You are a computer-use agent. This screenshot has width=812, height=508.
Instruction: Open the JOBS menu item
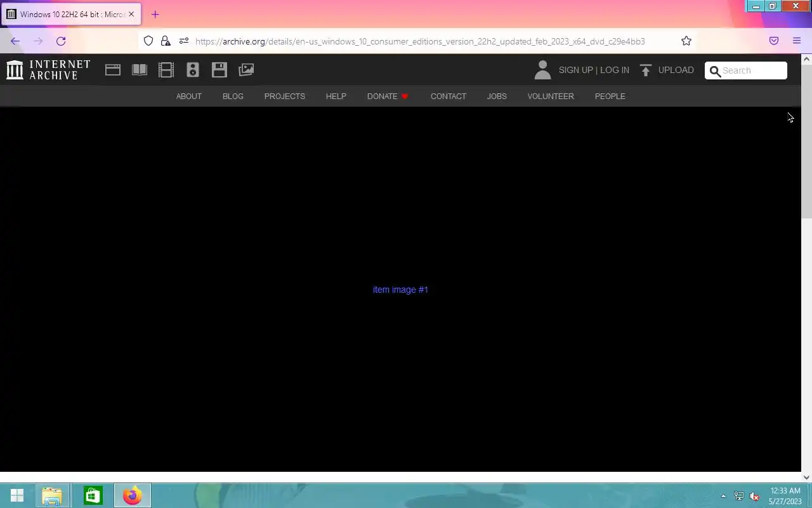[x=497, y=97]
